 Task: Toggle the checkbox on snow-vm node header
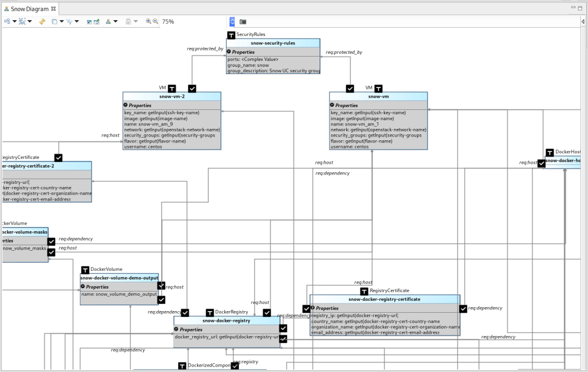(350, 89)
